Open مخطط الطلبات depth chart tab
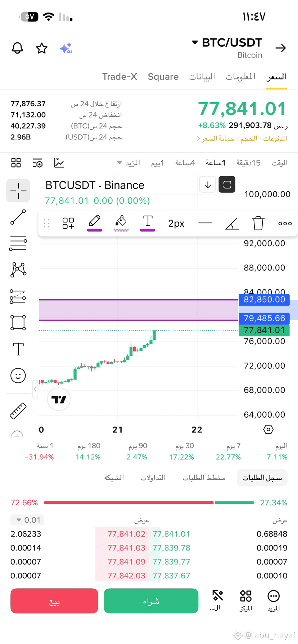Screen dimensions: 298x644 pos(204,478)
